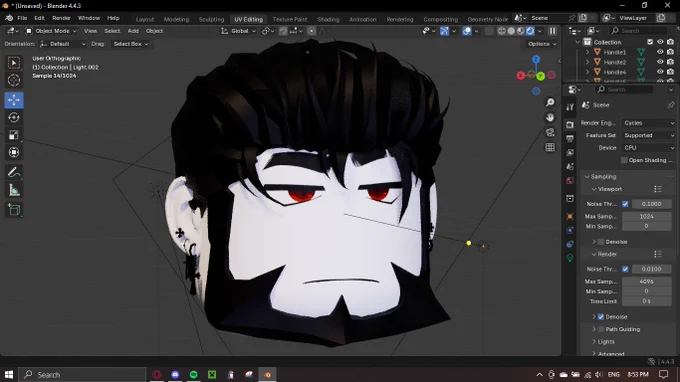Open the Output properties tab

[x=570, y=138]
